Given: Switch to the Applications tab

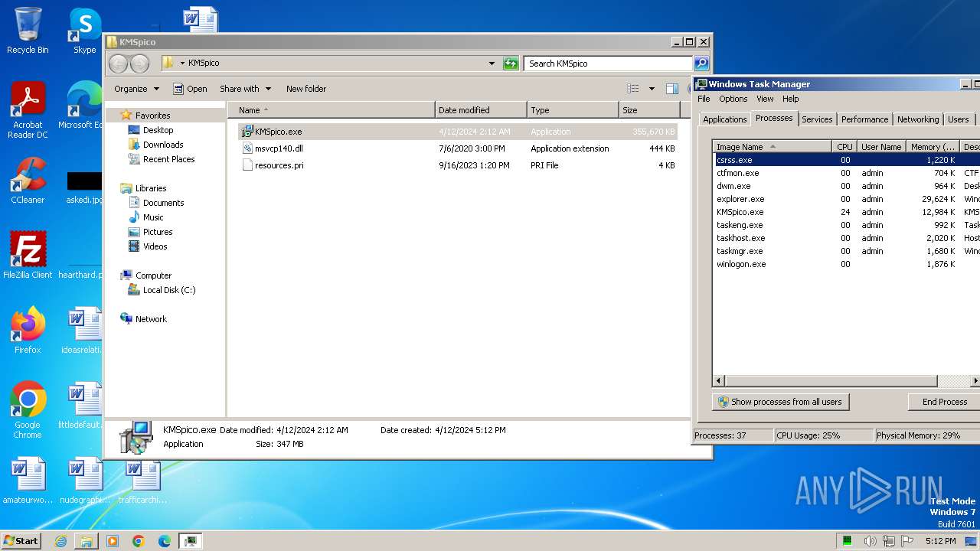Looking at the screenshot, I should pyautogui.click(x=724, y=119).
